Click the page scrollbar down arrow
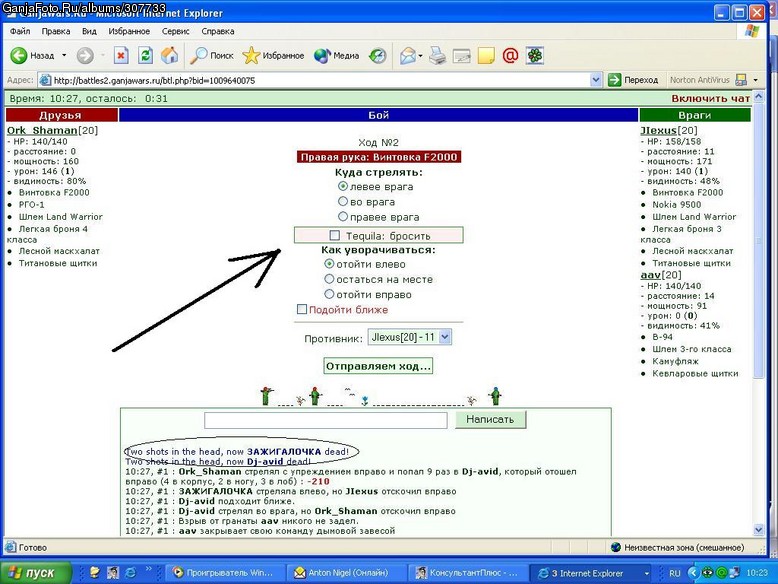Image resolution: width=778 pixels, height=584 pixels. [759, 529]
